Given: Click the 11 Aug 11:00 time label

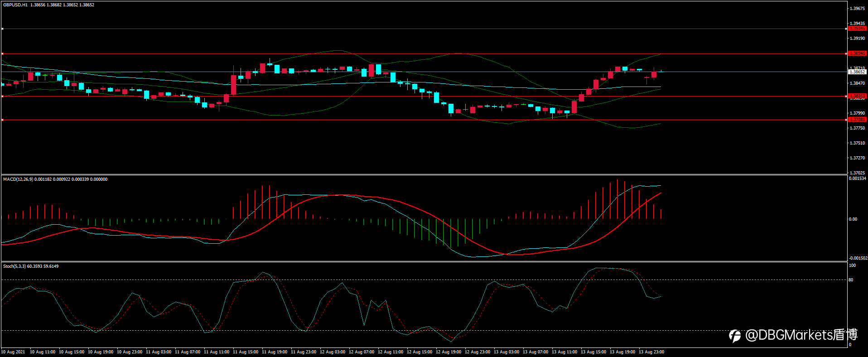Looking at the screenshot, I should 217,352.
